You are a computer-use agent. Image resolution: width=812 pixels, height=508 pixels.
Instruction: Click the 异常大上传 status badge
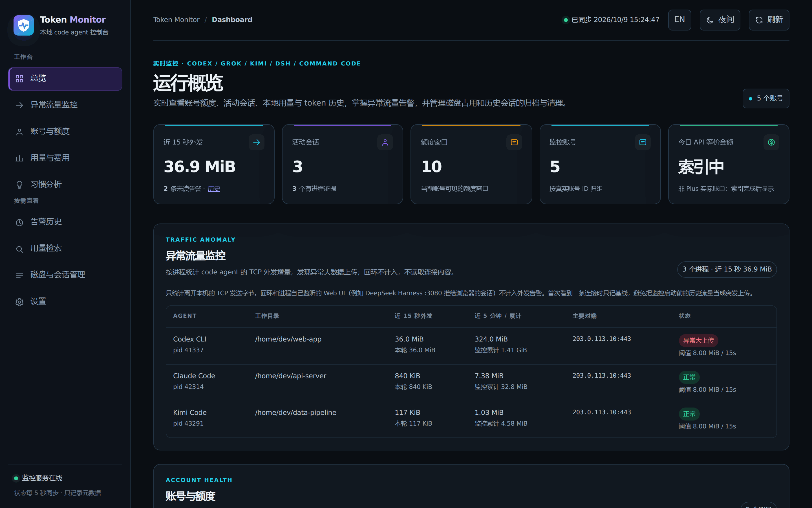tap(698, 341)
